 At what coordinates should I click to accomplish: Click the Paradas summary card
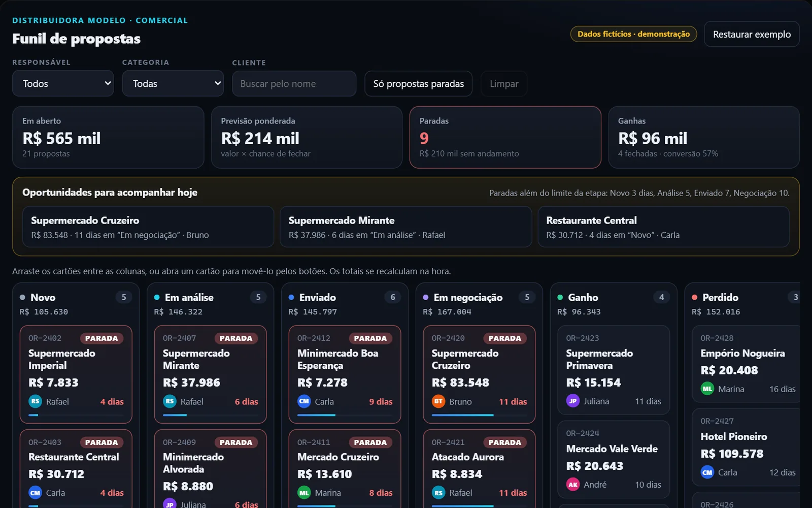point(505,137)
